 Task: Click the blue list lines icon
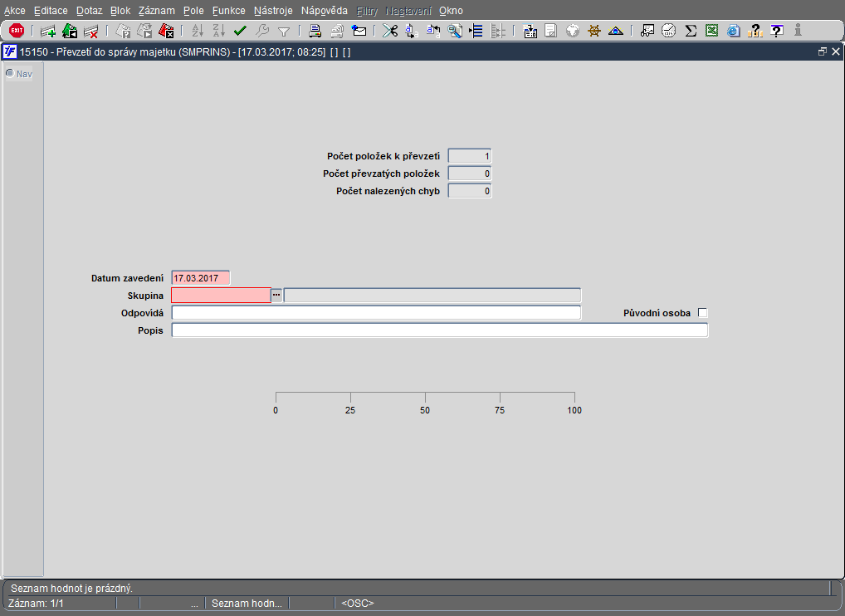[x=476, y=31]
